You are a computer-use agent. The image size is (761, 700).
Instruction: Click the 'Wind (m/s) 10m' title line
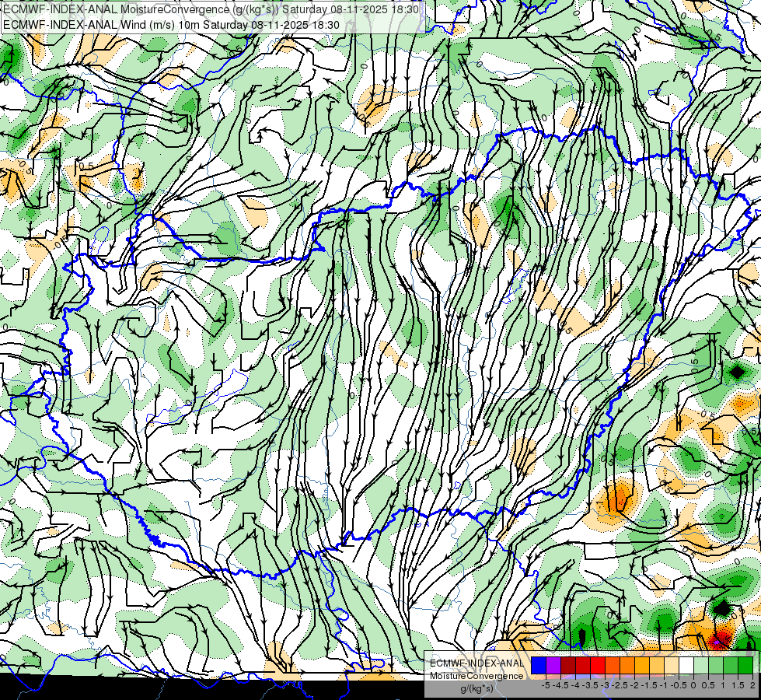coord(171,25)
